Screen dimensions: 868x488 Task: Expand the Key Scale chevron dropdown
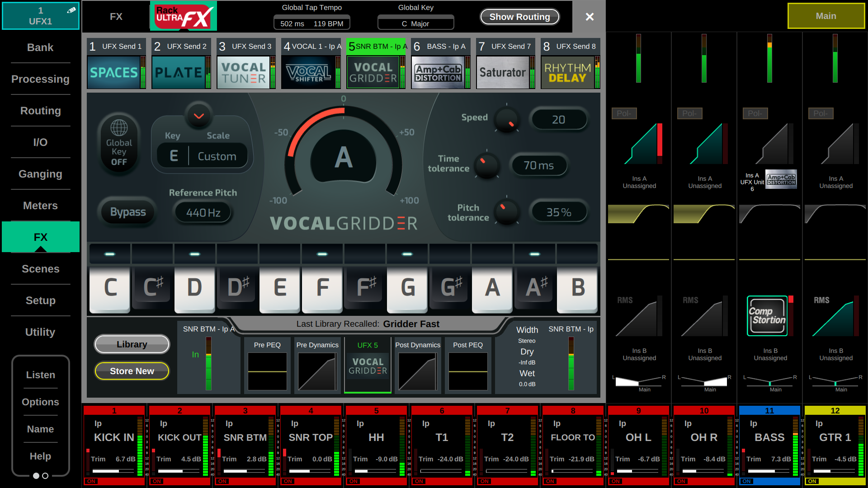click(x=198, y=116)
